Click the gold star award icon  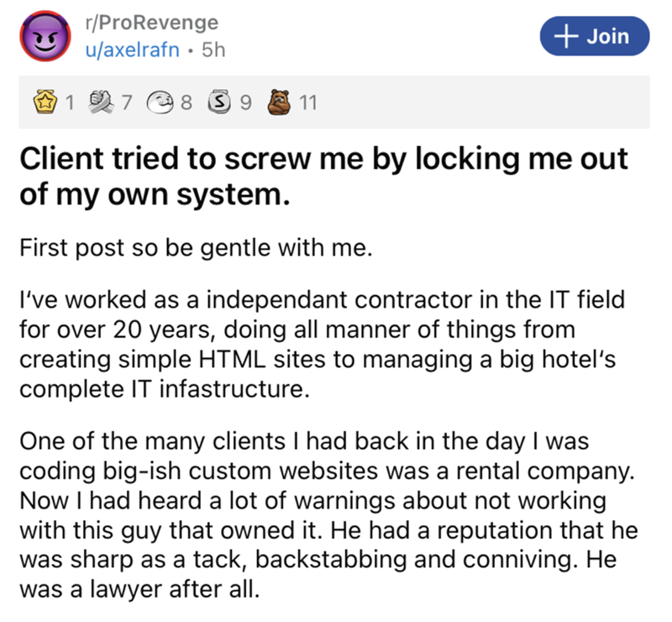[45, 103]
